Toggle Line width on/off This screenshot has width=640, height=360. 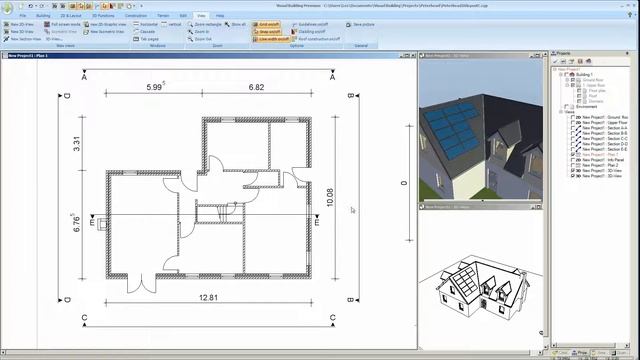271,39
